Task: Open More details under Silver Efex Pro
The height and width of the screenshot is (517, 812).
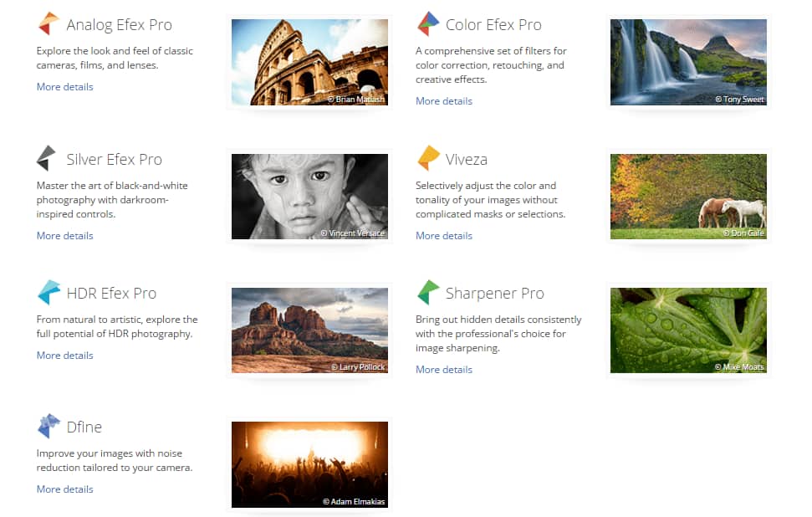Action: pos(64,236)
